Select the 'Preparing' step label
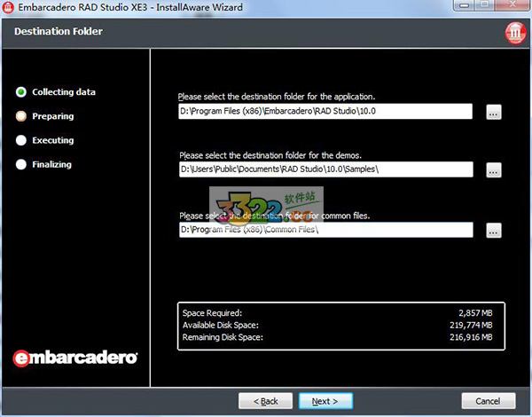The image size is (532, 417). tap(53, 116)
